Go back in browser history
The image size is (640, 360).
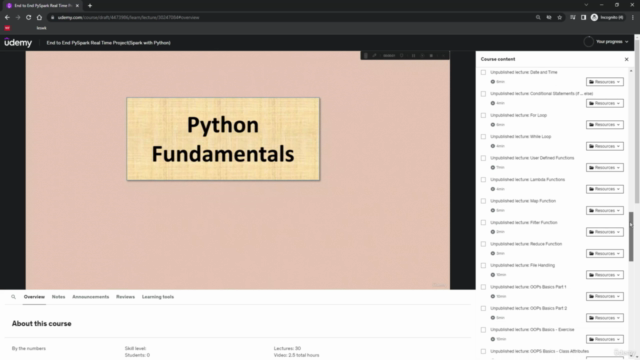pos(7,18)
